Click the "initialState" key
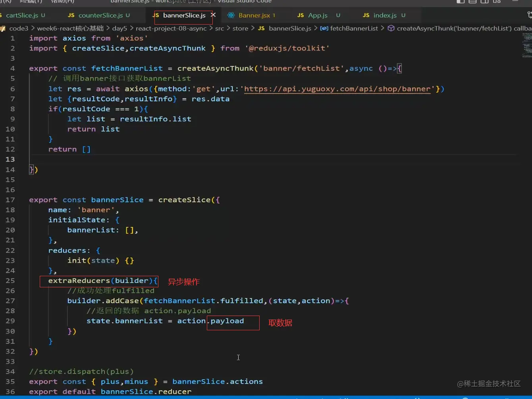The image size is (532, 399). click(77, 220)
